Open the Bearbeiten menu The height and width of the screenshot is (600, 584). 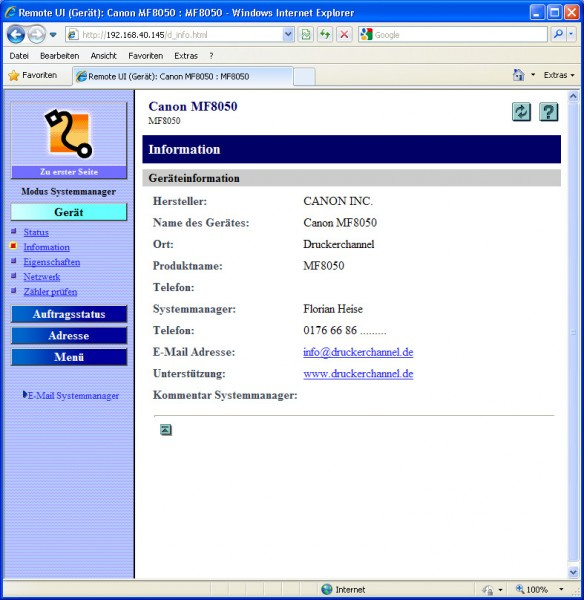coord(60,56)
